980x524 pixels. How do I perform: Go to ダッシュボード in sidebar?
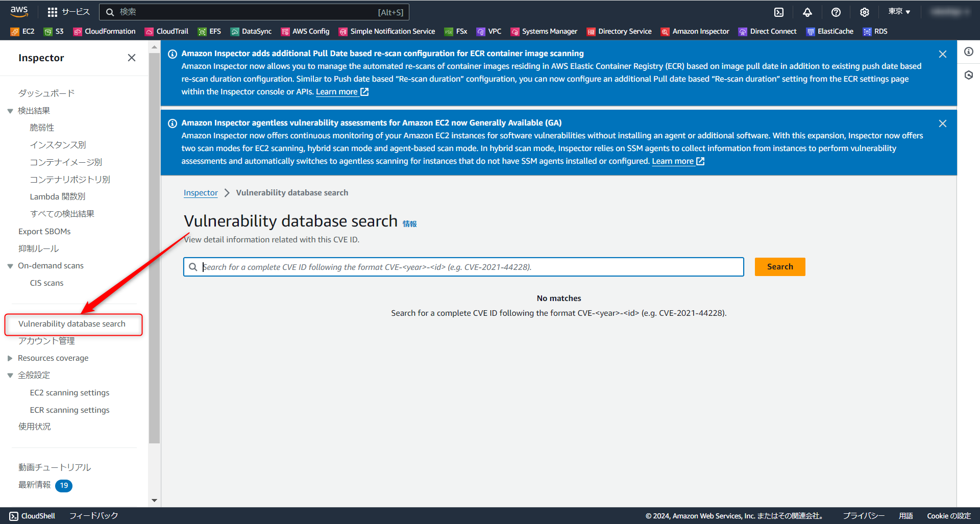pos(46,93)
